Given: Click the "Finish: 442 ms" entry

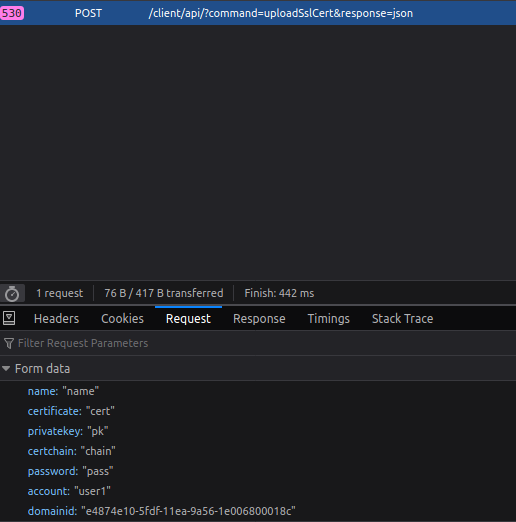Looking at the screenshot, I should coord(279,293).
